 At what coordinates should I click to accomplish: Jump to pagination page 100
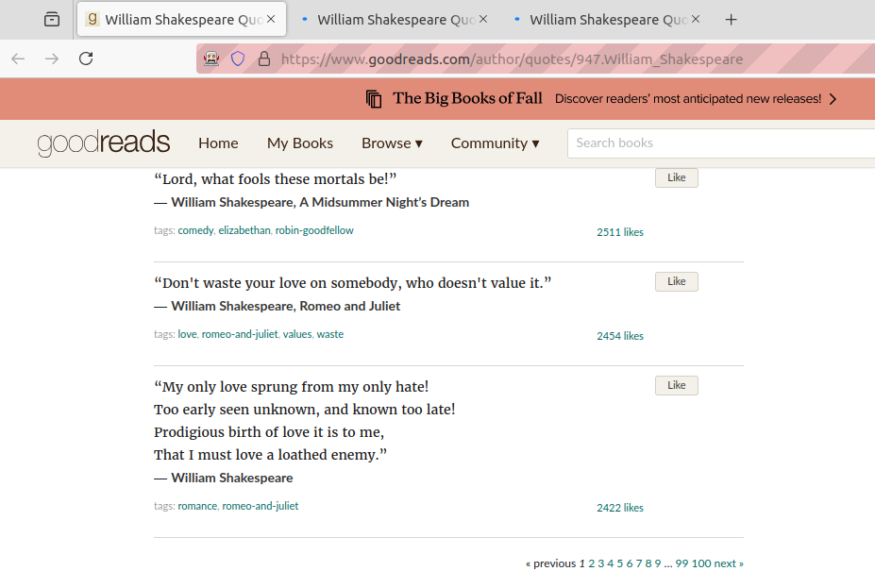[x=701, y=563]
